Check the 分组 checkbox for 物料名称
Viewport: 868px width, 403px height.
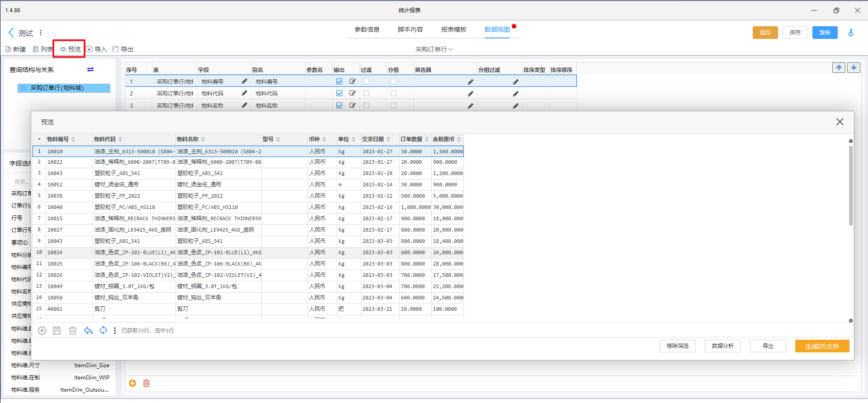[x=394, y=105]
